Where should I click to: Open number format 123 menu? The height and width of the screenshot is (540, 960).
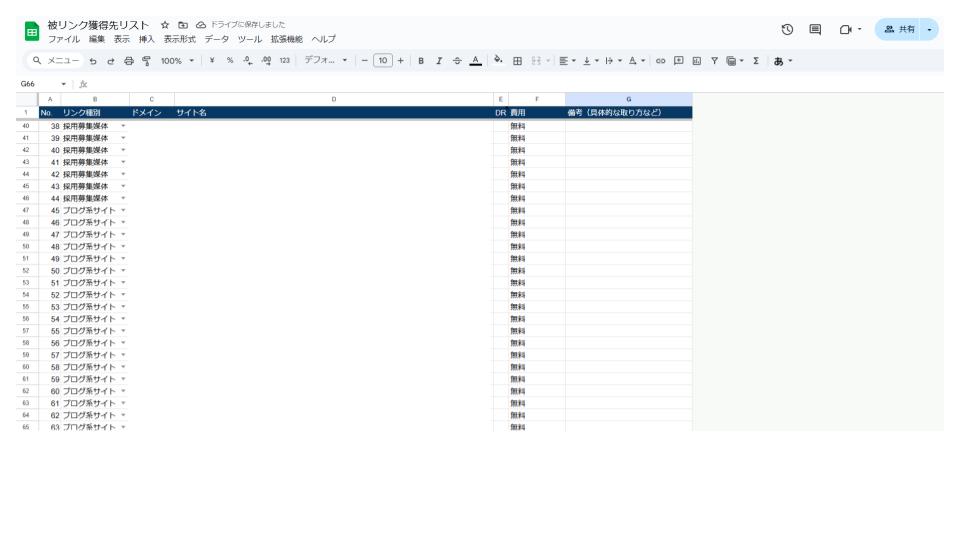point(285,61)
